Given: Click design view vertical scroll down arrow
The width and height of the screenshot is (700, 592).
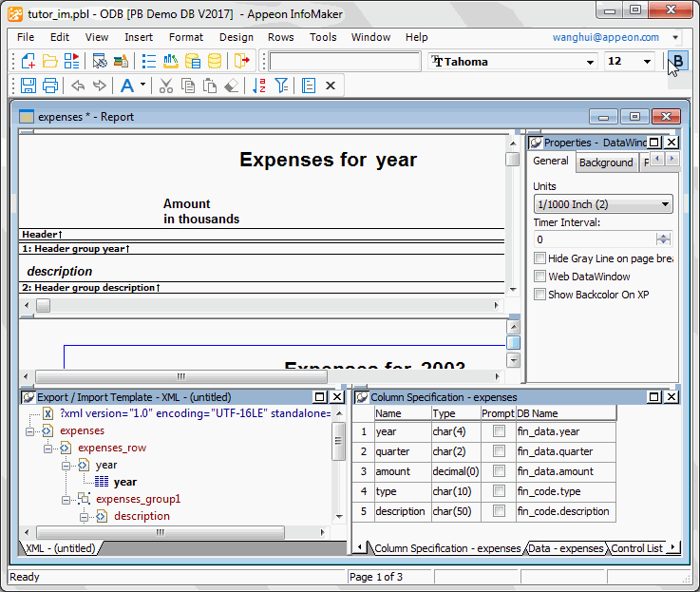Looking at the screenshot, I should [513, 290].
